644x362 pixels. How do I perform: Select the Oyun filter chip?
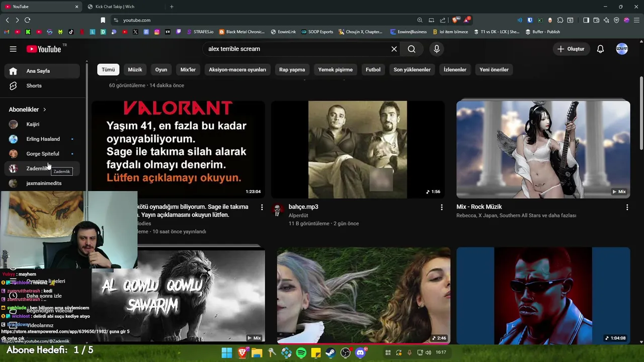[161, 69]
